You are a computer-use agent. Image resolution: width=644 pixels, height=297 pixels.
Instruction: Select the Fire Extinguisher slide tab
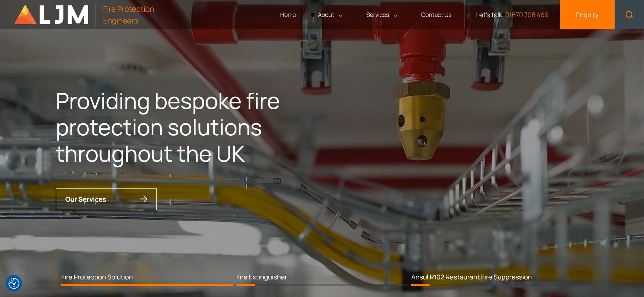click(x=261, y=277)
